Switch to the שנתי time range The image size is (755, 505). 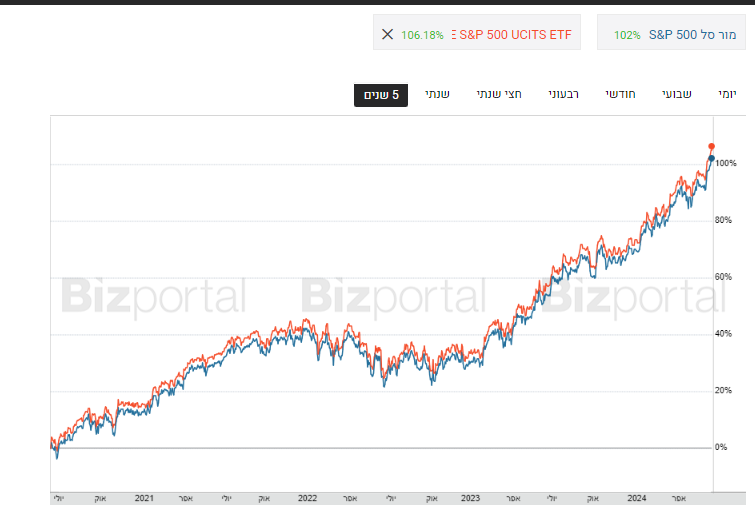pyautogui.click(x=437, y=94)
